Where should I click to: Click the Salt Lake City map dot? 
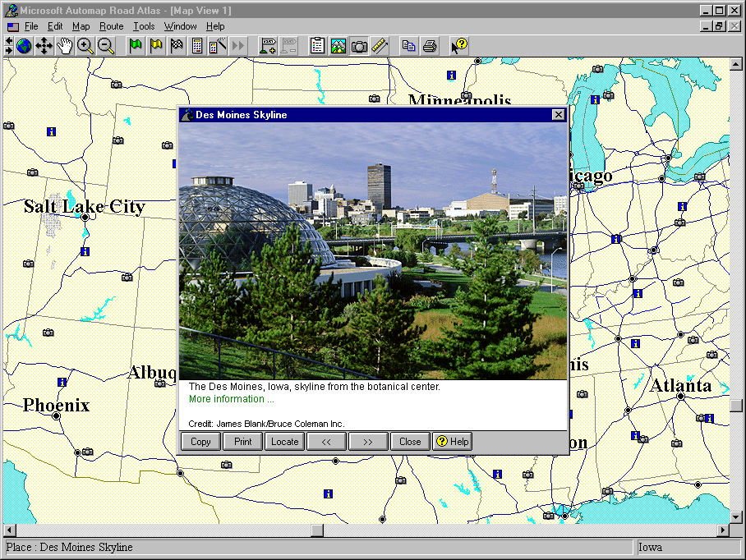[85, 218]
